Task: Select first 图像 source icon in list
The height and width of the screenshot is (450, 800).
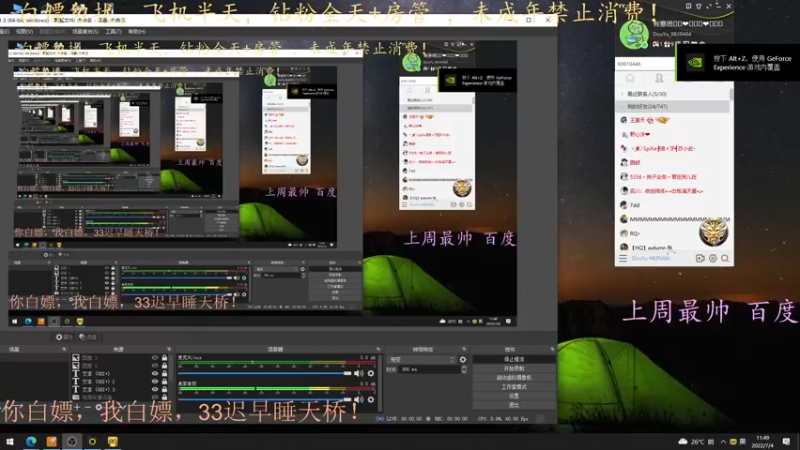Action: coord(76,358)
